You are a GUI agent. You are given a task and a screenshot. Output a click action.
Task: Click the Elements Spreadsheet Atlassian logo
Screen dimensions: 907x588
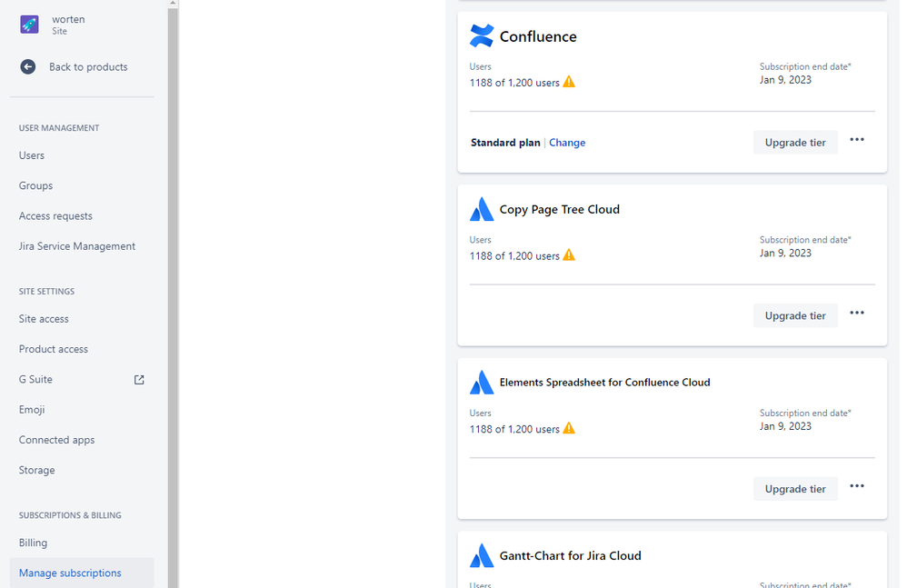click(x=482, y=383)
